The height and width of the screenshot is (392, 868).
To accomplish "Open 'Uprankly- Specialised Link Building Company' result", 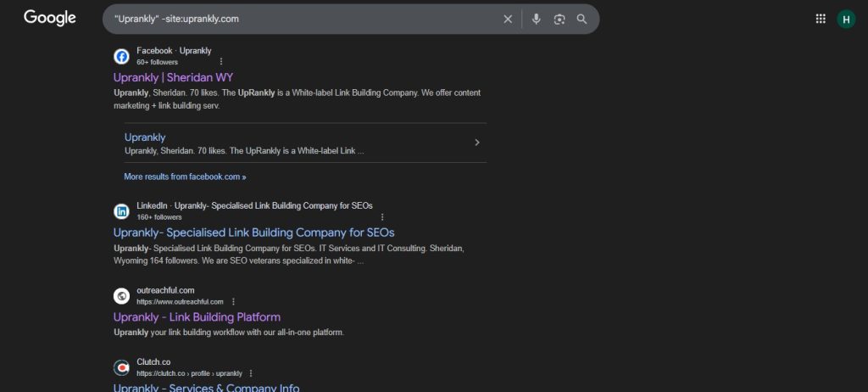I will pyautogui.click(x=254, y=232).
